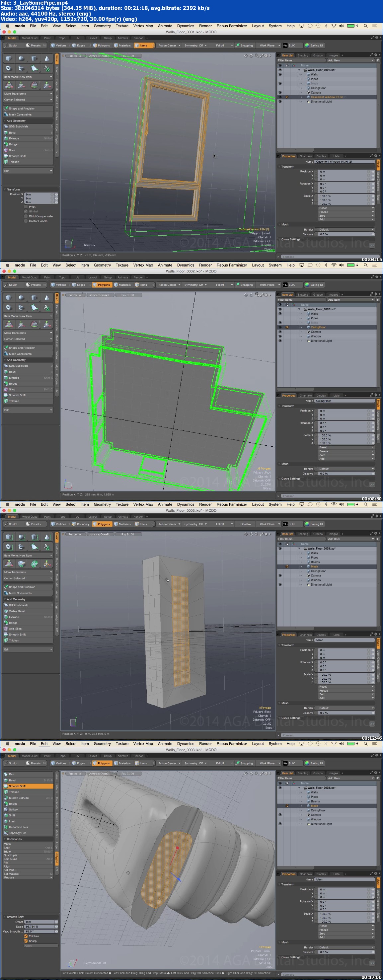
Task: Pick the torus primitive in 00:04:15 frame
Action: [8, 68]
